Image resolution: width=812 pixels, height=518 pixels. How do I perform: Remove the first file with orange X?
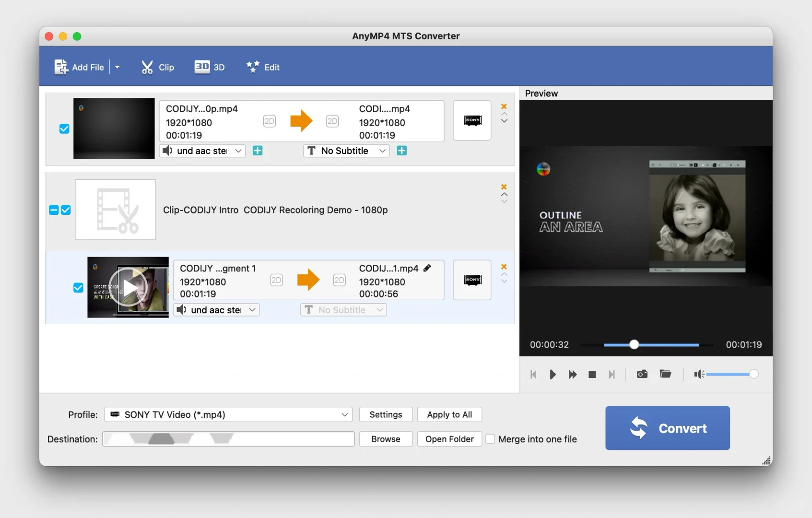click(504, 106)
